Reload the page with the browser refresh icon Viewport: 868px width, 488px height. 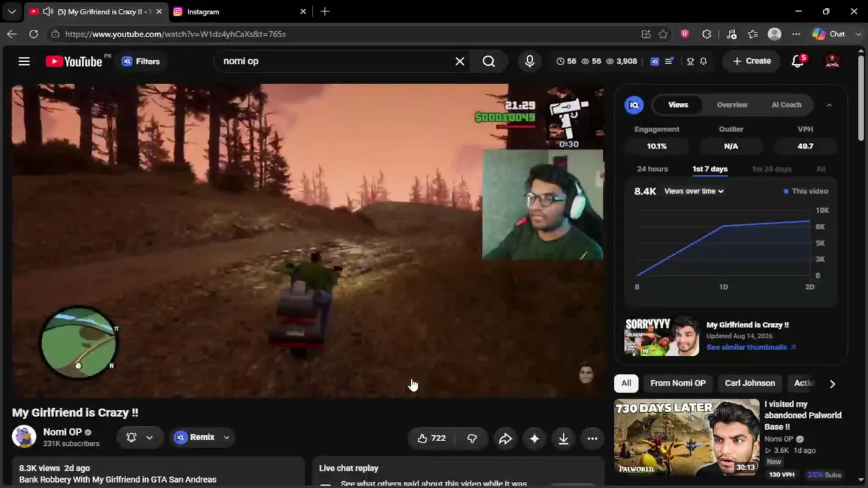(34, 34)
